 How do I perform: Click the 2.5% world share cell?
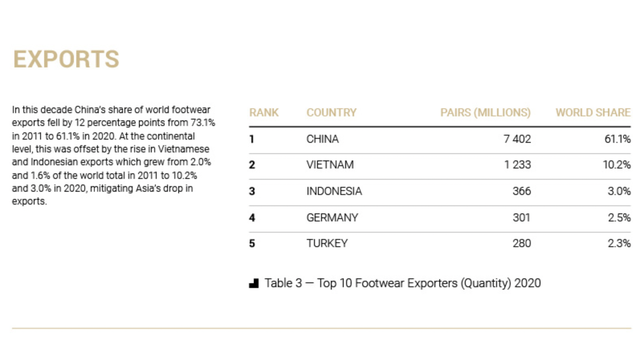coord(619,217)
